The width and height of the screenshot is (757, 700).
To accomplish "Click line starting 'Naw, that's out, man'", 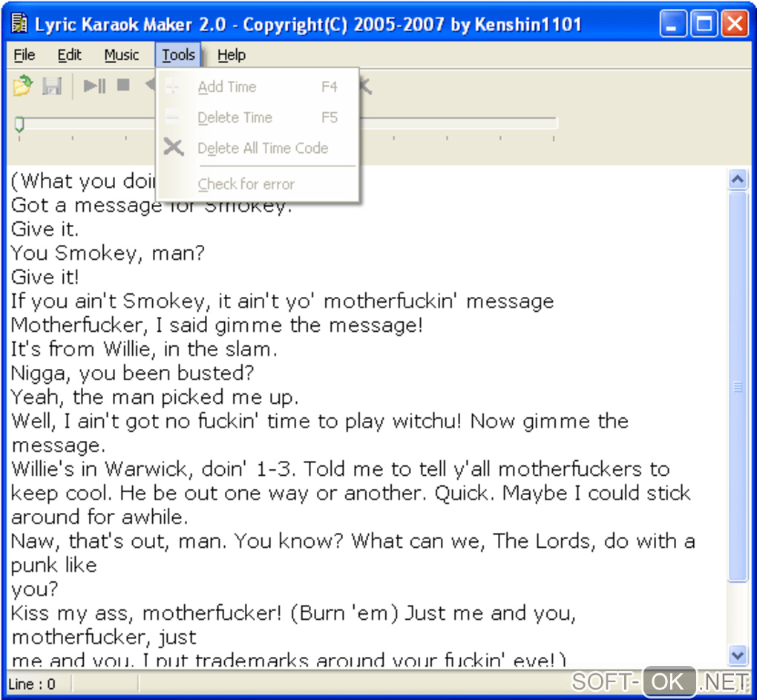I will click(353, 541).
